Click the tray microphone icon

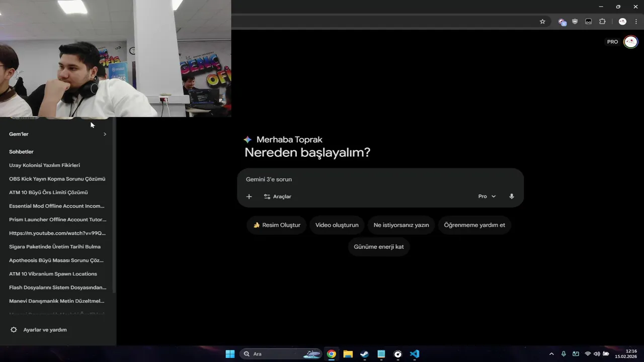click(x=563, y=354)
